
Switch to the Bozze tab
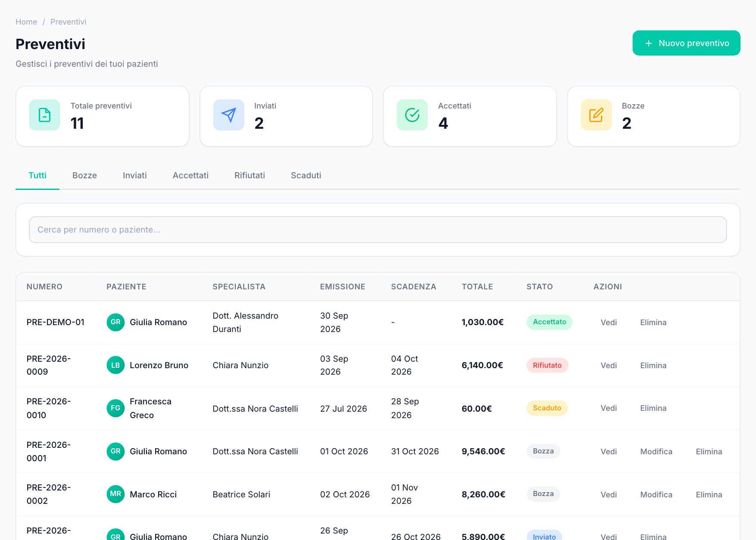click(84, 175)
